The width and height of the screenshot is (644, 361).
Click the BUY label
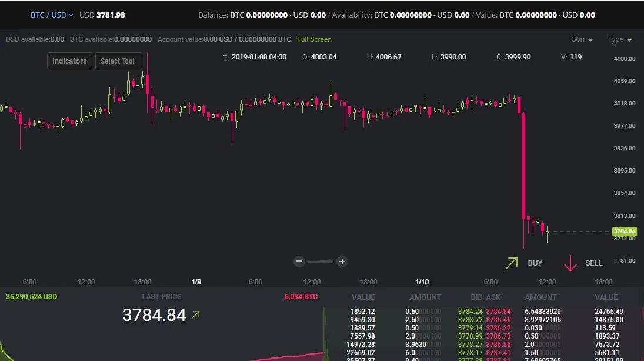point(535,263)
